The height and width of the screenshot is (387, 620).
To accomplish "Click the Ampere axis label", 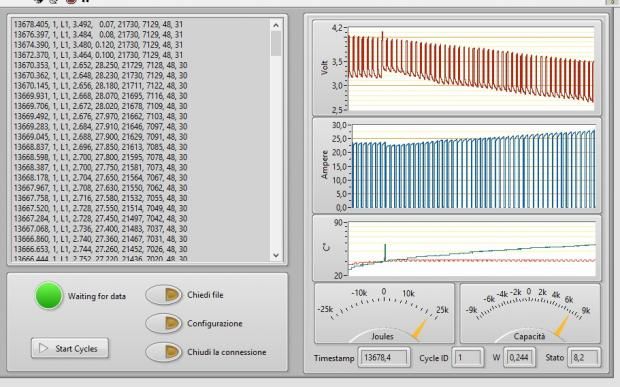I will 325,165.
